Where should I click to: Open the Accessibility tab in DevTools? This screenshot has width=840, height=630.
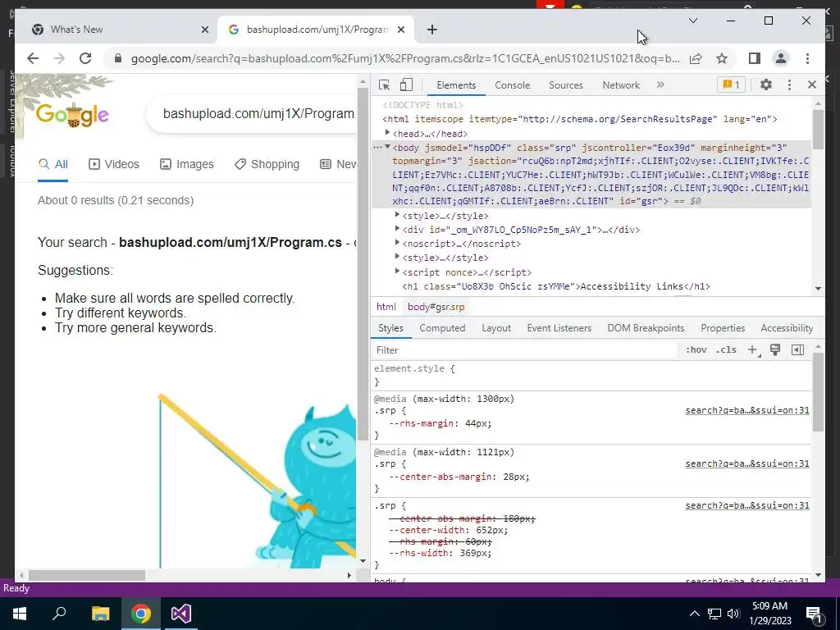(x=787, y=328)
